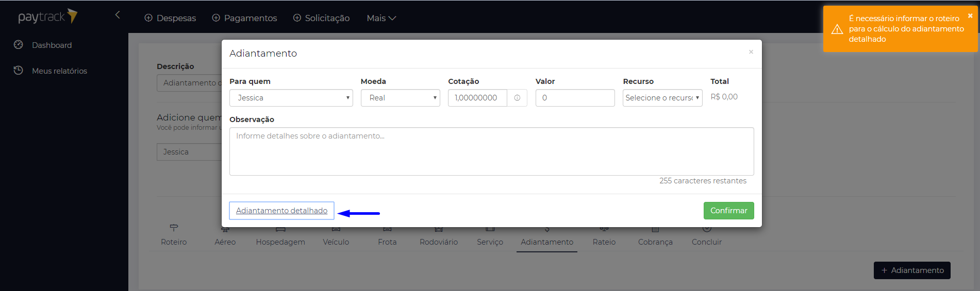Image resolution: width=980 pixels, height=291 pixels.
Task: Open the Para quem dropdown
Action: 291,98
